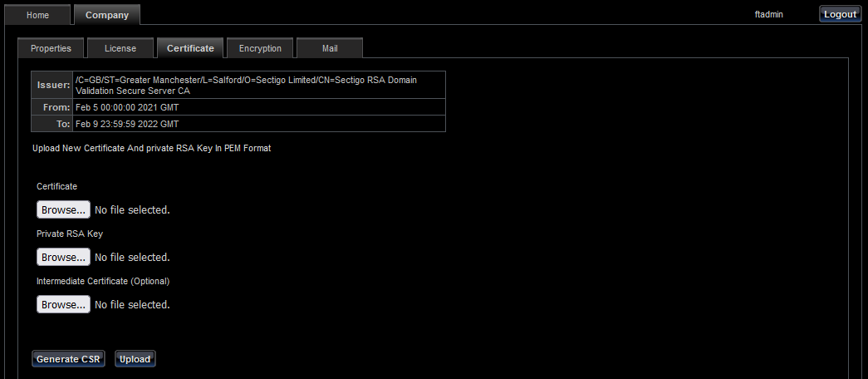
Task: Go to the Encryption tab
Action: point(260,48)
